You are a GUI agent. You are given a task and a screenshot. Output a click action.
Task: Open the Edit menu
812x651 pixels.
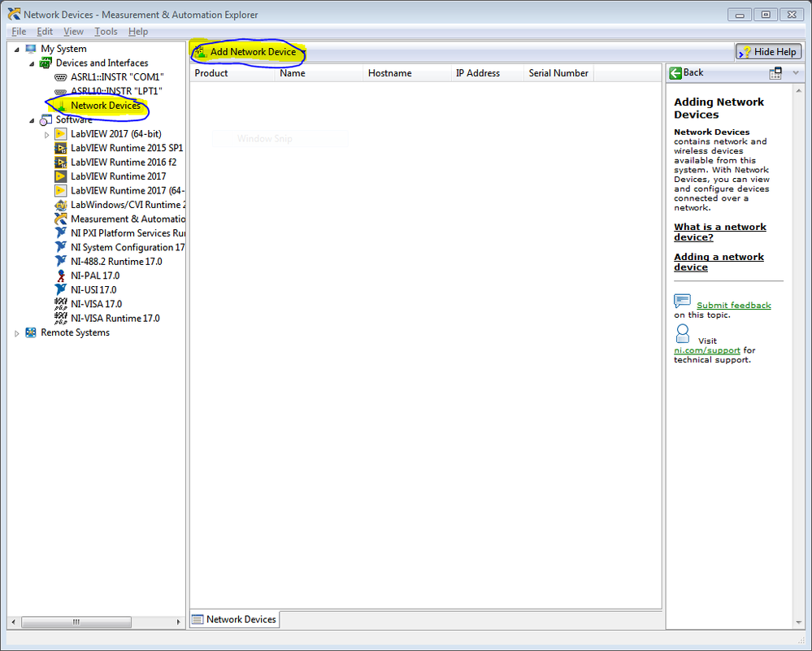click(x=45, y=32)
